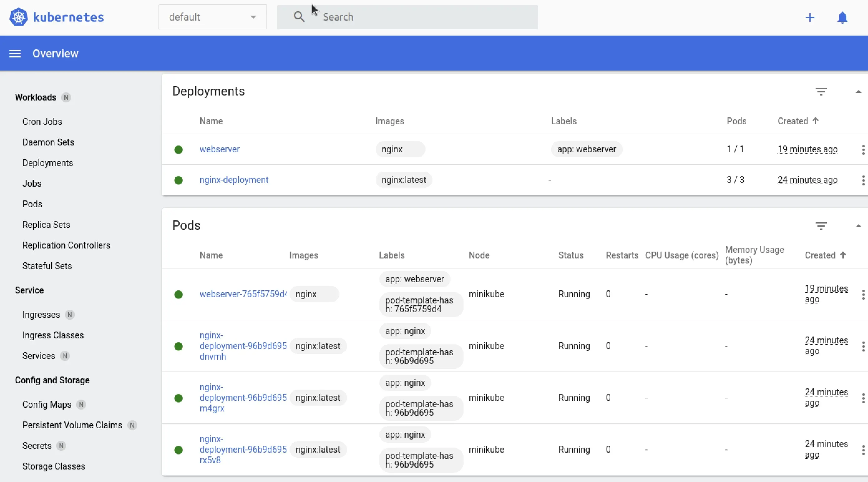This screenshot has width=868, height=482.
Task: Open the actions menu for webserver deployment
Action: point(863,149)
